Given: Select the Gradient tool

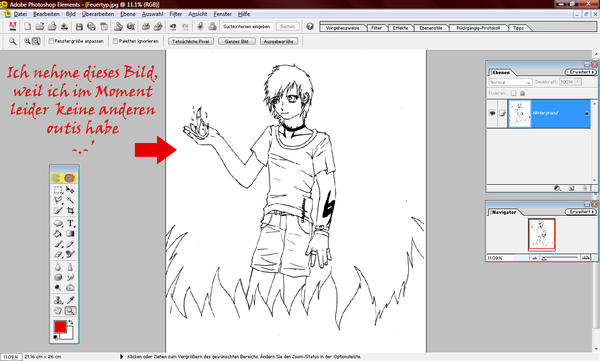Looking at the screenshot, I should pyautogui.click(x=70, y=234).
